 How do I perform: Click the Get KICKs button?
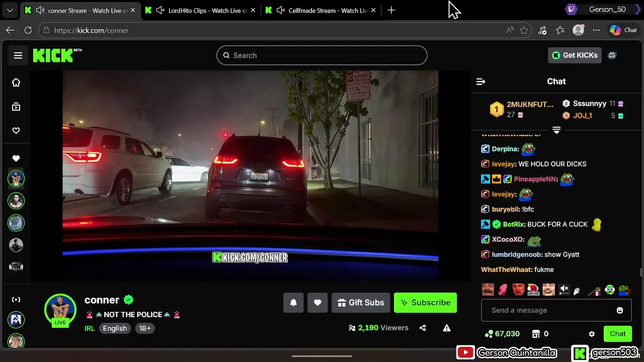[x=575, y=55]
